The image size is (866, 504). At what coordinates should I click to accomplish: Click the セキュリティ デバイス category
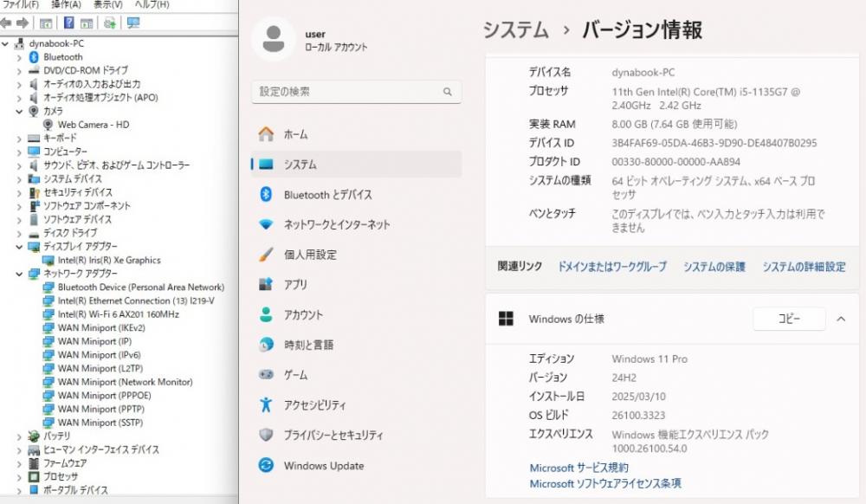pos(78,192)
